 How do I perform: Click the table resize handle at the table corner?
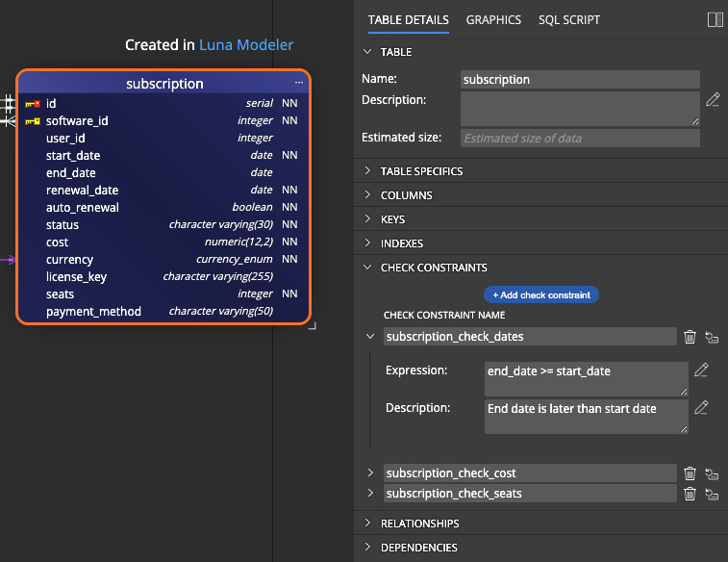[313, 326]
